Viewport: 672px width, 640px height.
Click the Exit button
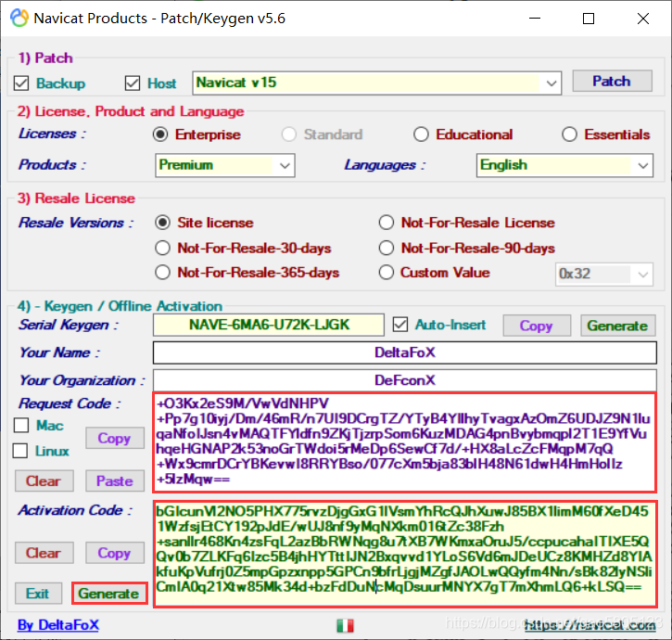click(x=38, y=594)
